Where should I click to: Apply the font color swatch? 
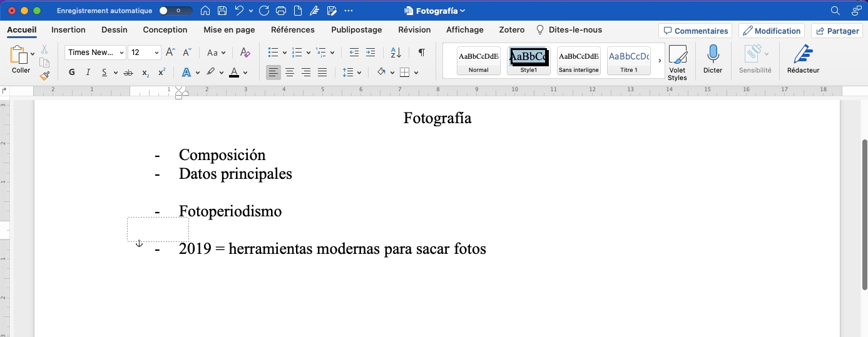(234, 73)
